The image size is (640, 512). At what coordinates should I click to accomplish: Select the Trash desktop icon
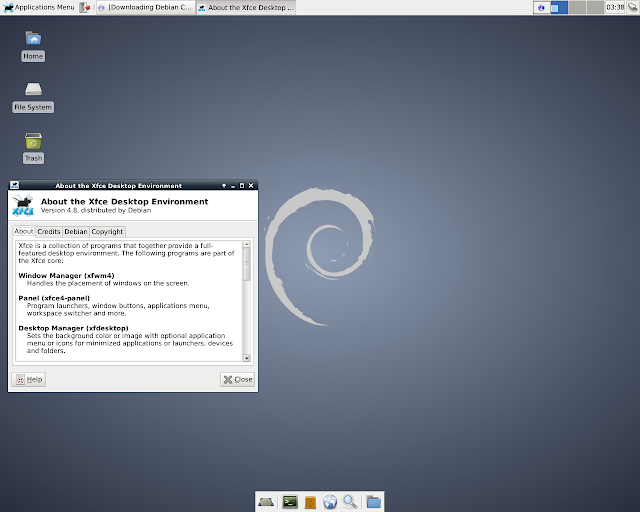pyautogui.click(x=33, y=148)
